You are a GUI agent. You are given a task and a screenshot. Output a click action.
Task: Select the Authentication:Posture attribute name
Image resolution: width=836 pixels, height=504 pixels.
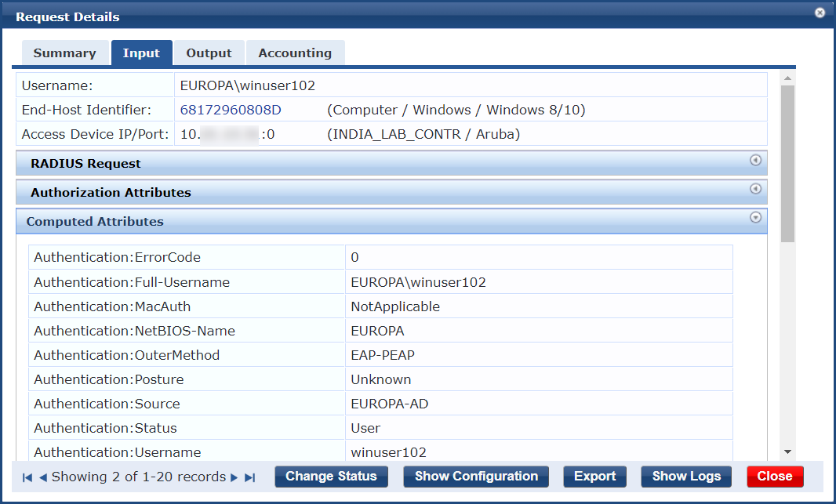click(109, 379)
